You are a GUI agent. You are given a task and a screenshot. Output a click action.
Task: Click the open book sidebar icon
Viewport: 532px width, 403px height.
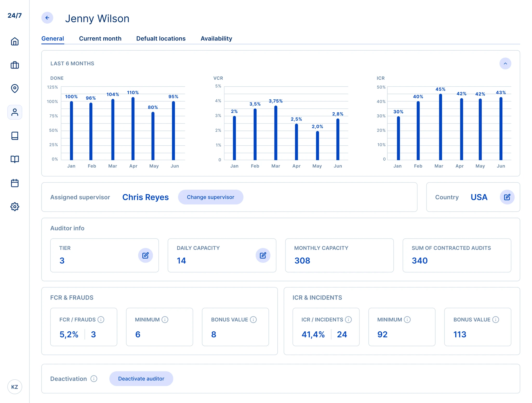tap(15, 159)
